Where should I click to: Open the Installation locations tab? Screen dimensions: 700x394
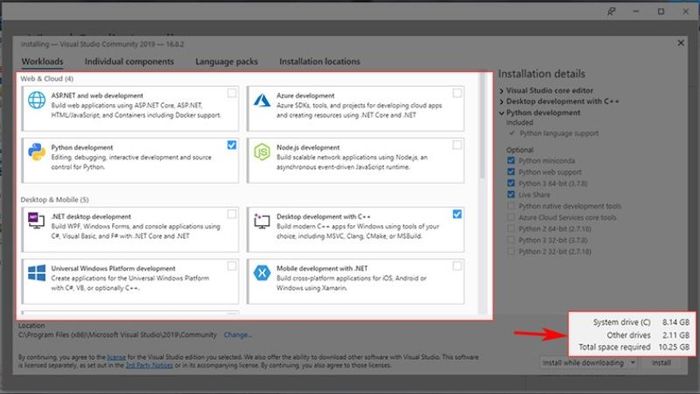pyautogui.click(x=320, y=62)
